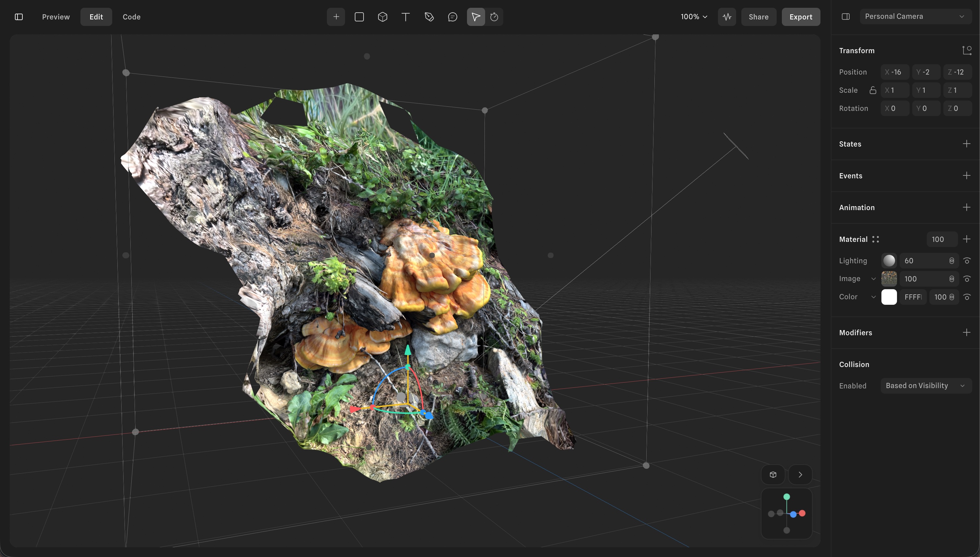Edit the Rotation Z field
This screenshot has width=980, height=557.
pyautogui.click(x=957, y=108)
